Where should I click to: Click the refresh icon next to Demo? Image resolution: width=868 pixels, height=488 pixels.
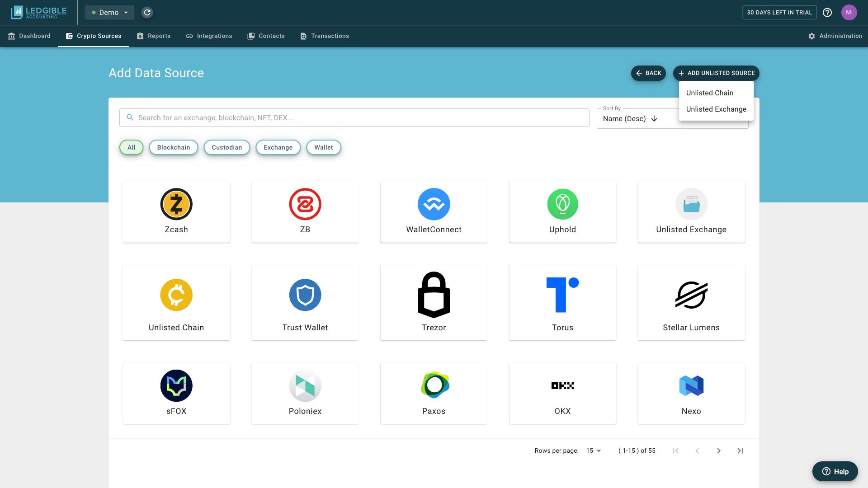click(147, 12)
